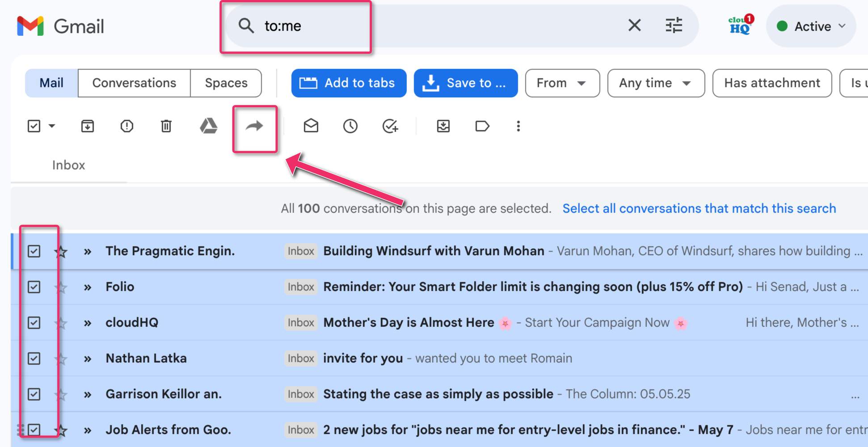Click the Save to ... button
868x447 pixels.
(x=466, y=83)
